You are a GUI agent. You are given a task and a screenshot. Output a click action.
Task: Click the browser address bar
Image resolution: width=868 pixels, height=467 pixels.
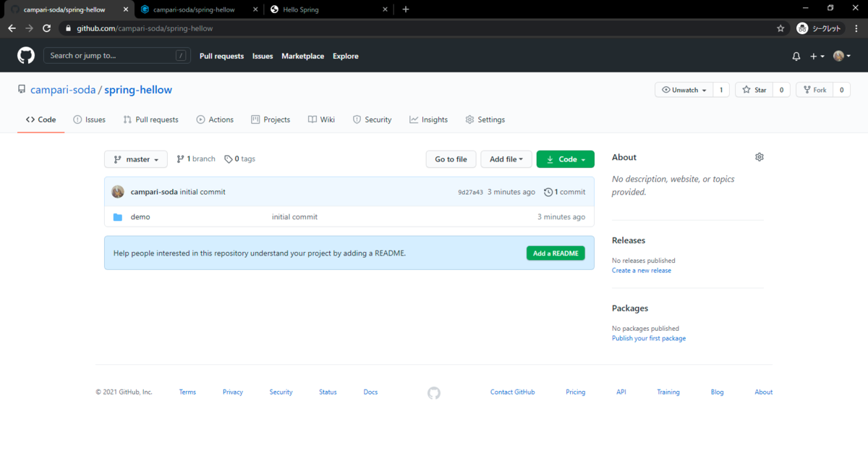tap(416, 28)
